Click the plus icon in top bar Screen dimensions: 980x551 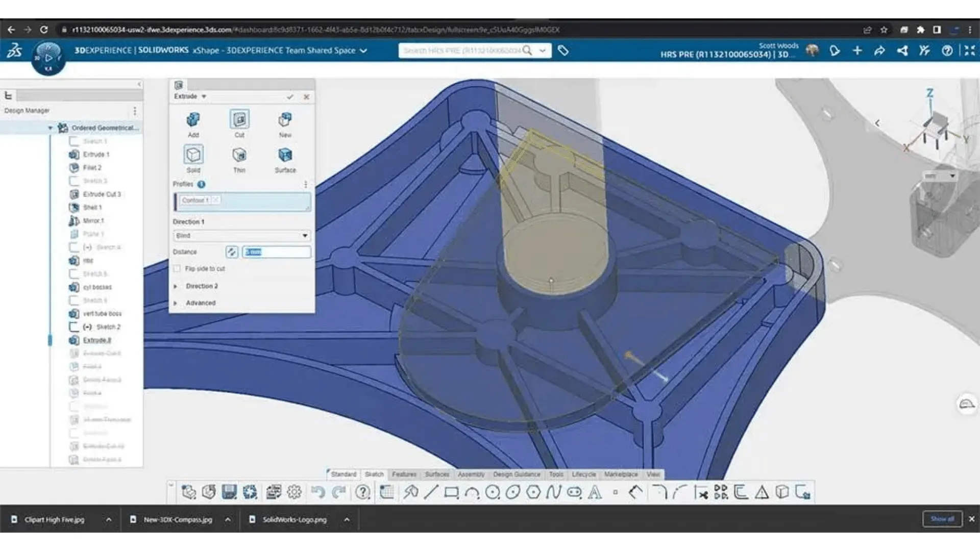tap(857, 51)
